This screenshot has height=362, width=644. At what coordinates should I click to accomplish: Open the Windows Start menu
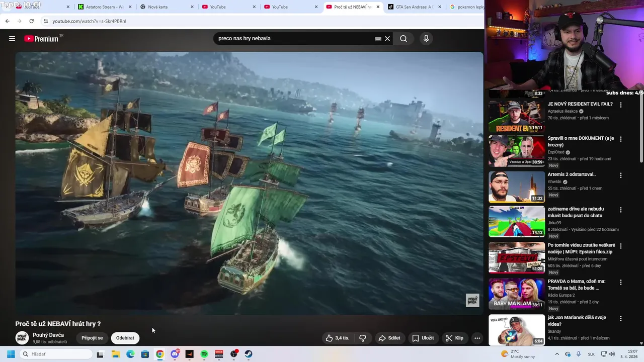[x=10, y=354]
